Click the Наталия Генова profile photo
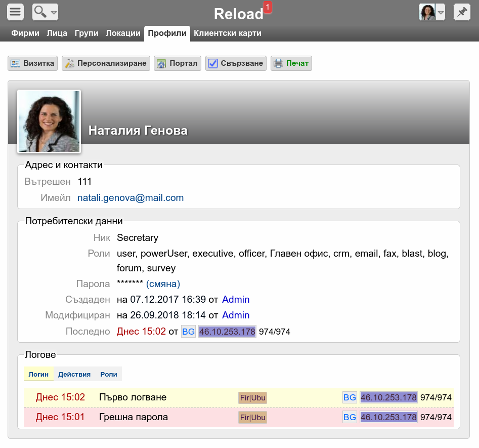Screen dimensions: 479x448 pyautogui.click(x=49, y=121)
